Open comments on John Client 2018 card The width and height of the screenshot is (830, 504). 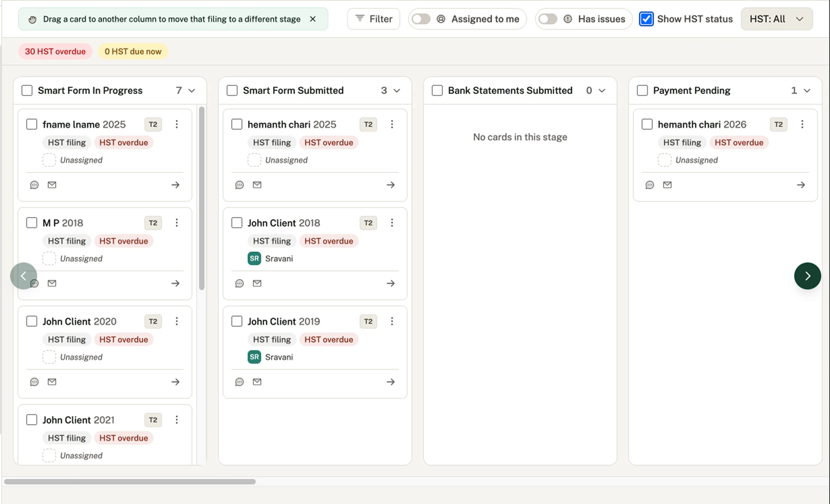pos(240,283)
